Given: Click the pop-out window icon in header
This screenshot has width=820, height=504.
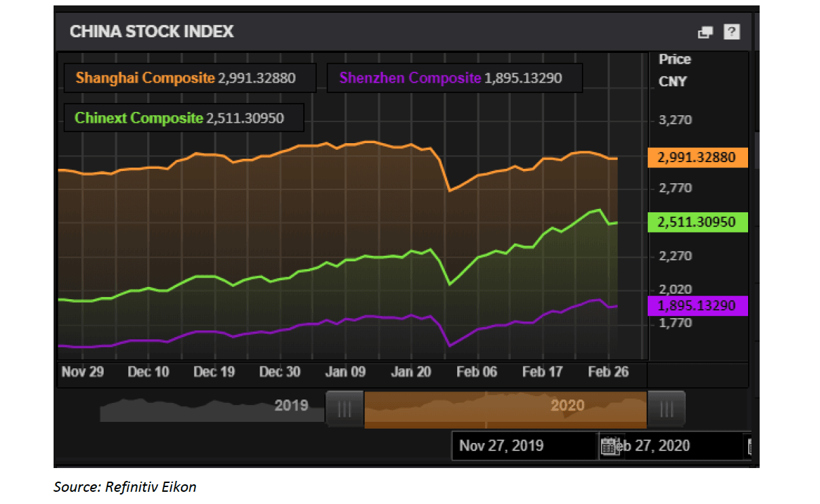Looking at the screenshot, I should 705,32.
